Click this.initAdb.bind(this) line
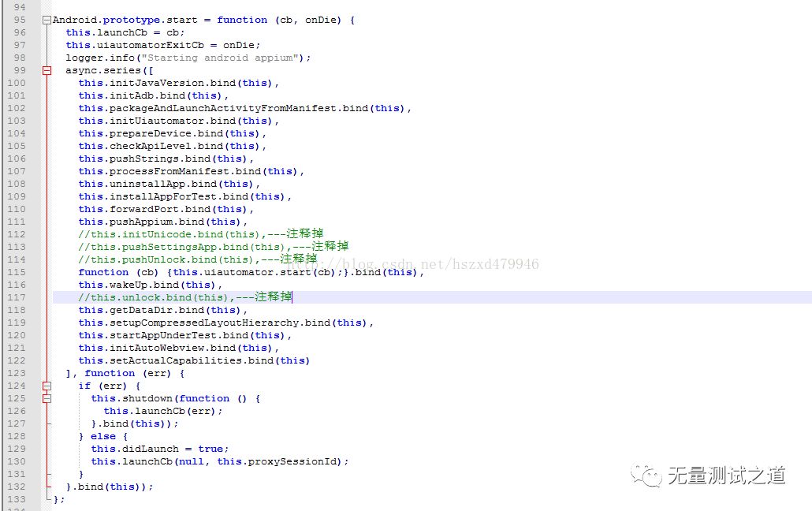Screen dimensions: 812x511 [153, 95]
